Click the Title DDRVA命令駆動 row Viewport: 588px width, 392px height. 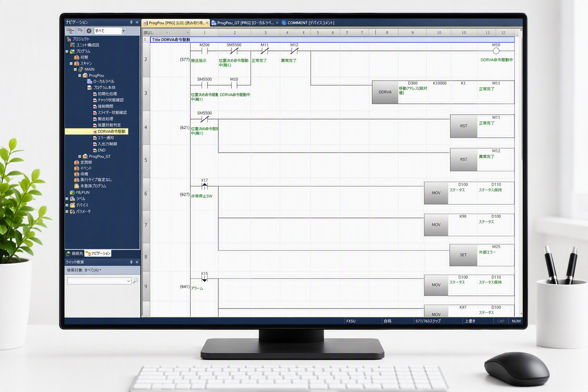point(332,40)
